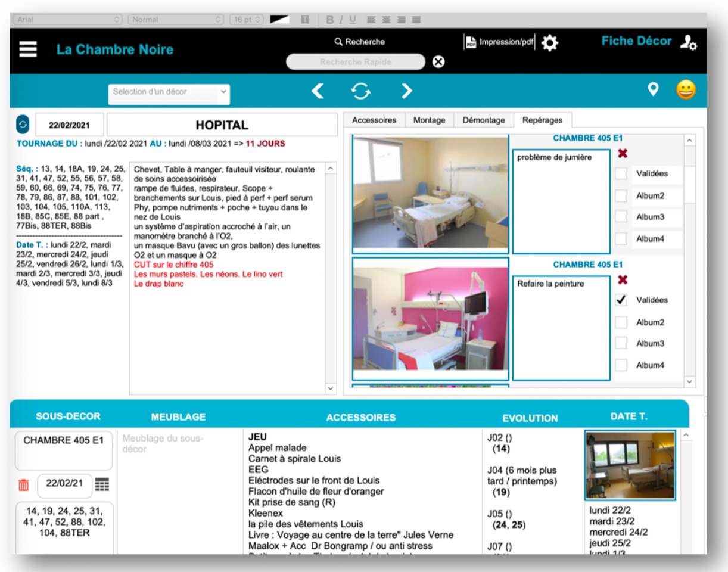Open the Arial font family dropdown
The width and height of the screenshot is (728, 572).
click(66, 20)
